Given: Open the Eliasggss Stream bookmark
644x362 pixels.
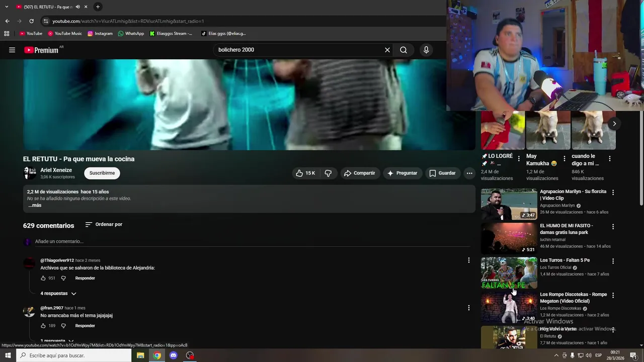Looking at the screenshot, I should coord(171,34).
